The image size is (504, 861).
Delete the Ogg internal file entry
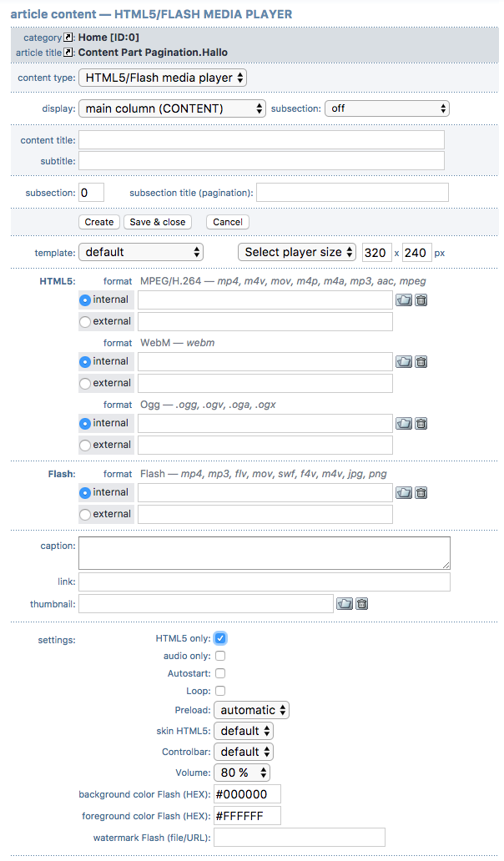pyautogui.click(x=421, y=424)
